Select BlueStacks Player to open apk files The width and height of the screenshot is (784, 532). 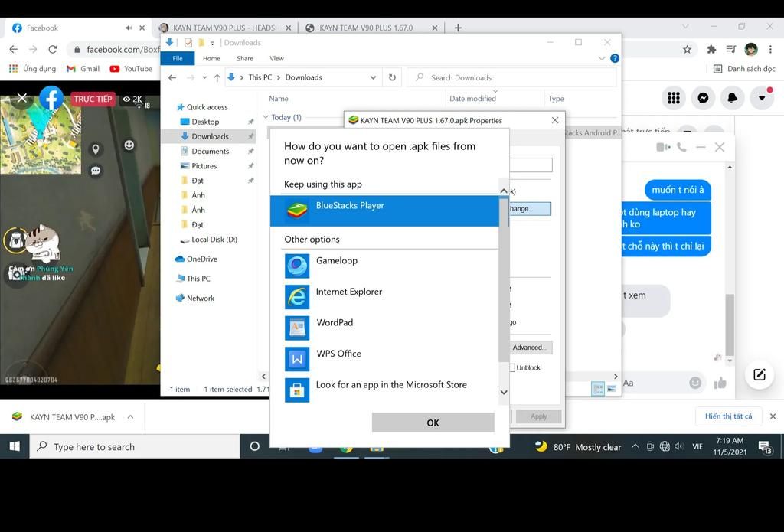(384, 211)
